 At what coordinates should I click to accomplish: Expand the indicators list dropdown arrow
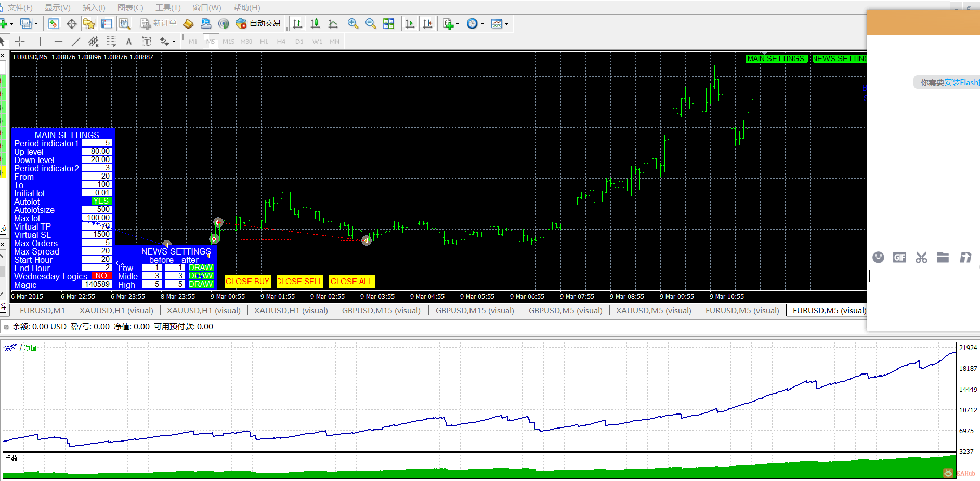point(458,24)
